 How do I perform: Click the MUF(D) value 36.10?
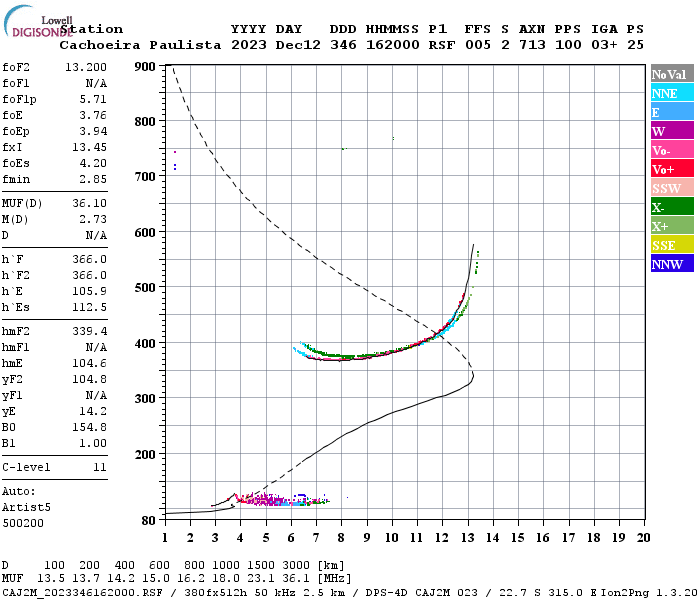click(x=89, y=203)
